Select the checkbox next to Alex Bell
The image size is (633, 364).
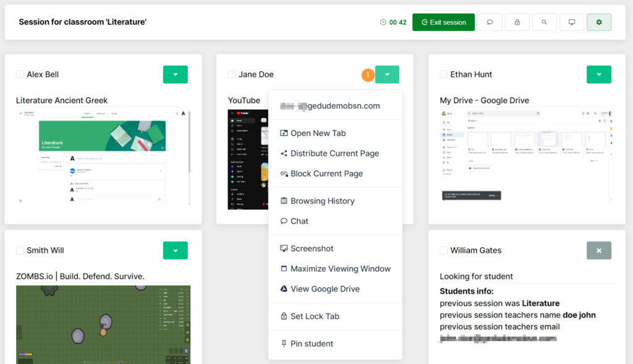pos(19,74)
